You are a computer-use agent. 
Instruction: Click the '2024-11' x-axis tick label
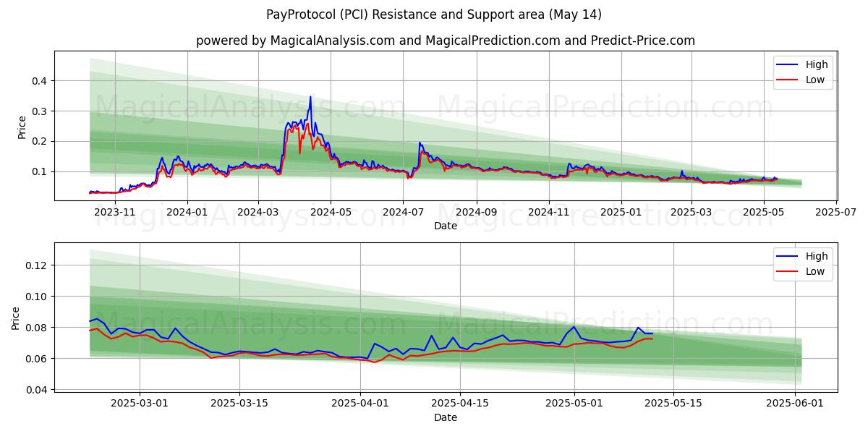coord(548,212)
